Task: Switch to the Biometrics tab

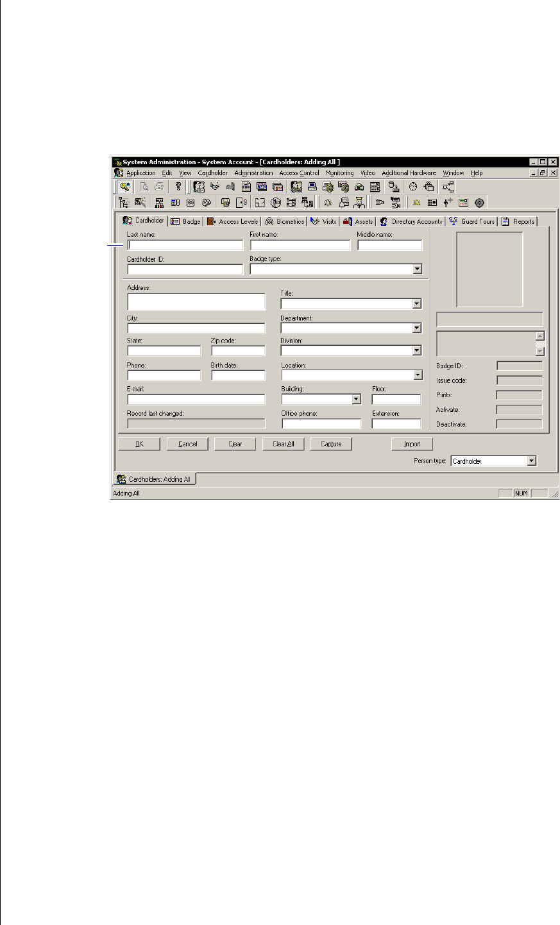Action: [284, 221]
